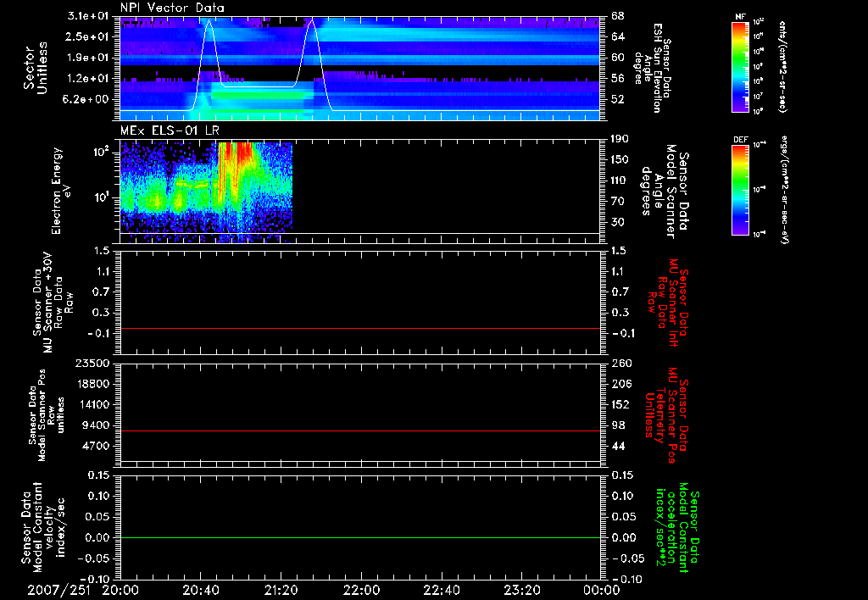Viewport: 868px width, 600px height.
Task: Click the red line in Model Scanner Pos panel
Action: tap(360, 431)
